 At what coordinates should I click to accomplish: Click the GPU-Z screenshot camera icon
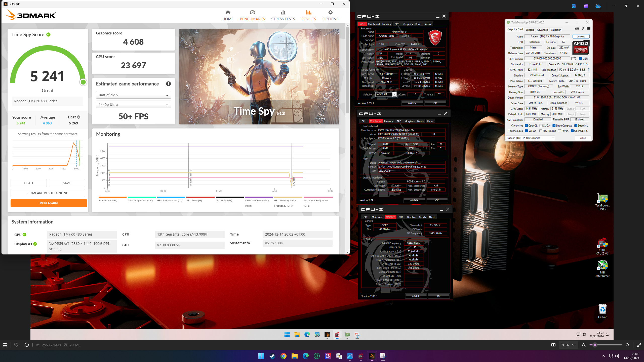(577, 29)
